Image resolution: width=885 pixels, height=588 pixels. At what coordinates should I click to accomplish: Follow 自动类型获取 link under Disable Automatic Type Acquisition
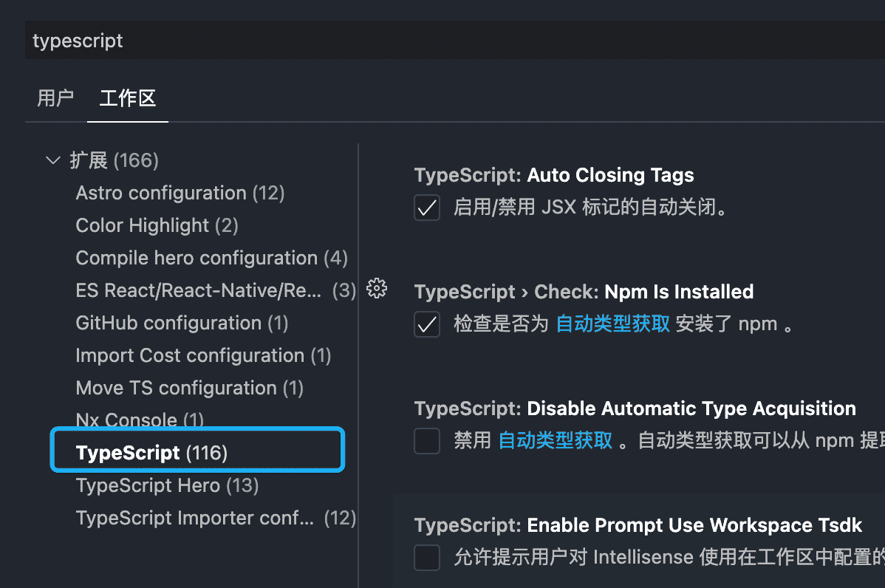click(x=555, y=441)
